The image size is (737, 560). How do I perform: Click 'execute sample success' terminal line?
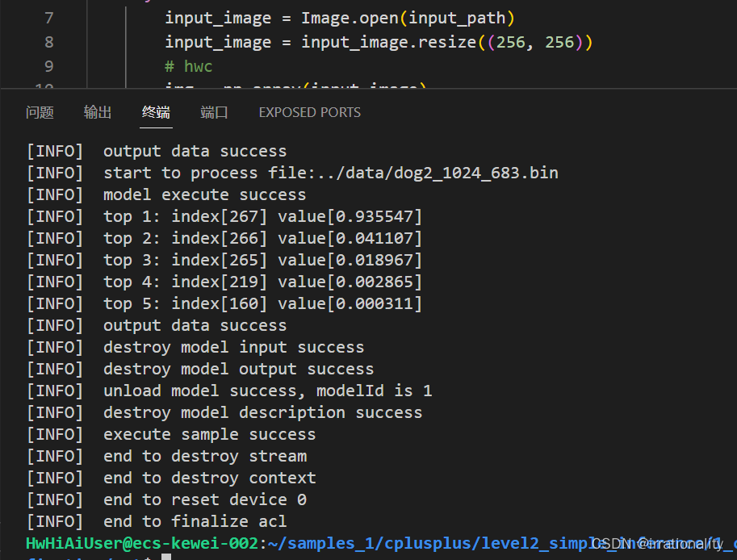[171, 434]
